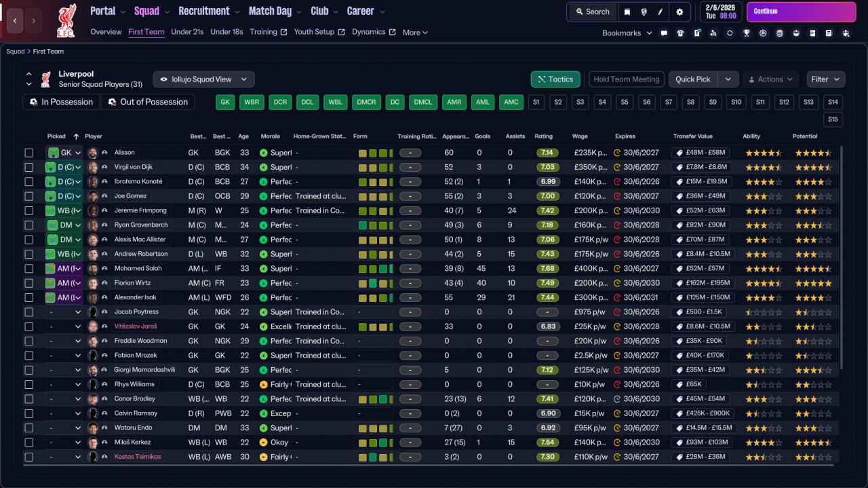Open the Quick Pick dropdown arrow
Image resolution: width=868 pixels, height=488 pixels.
[x=728, y=79]
